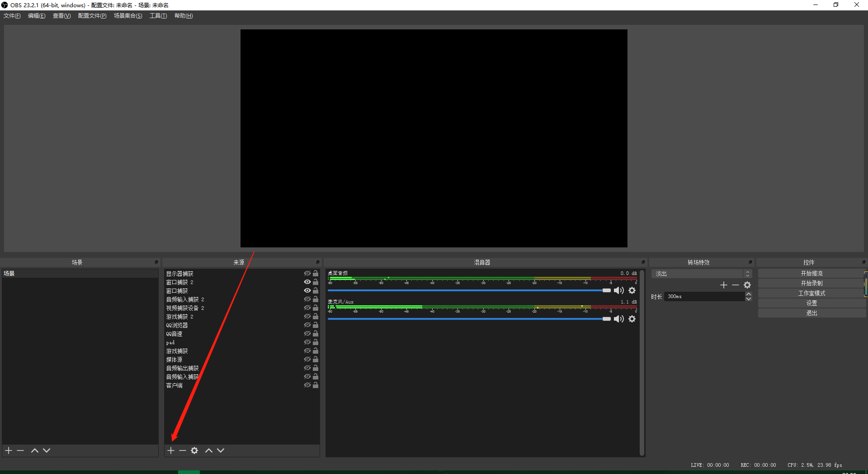Mute the 麦克风/Aux speaker icon
Image resolution: width=868 pixels, height=474 pixels.
(618, 319)
